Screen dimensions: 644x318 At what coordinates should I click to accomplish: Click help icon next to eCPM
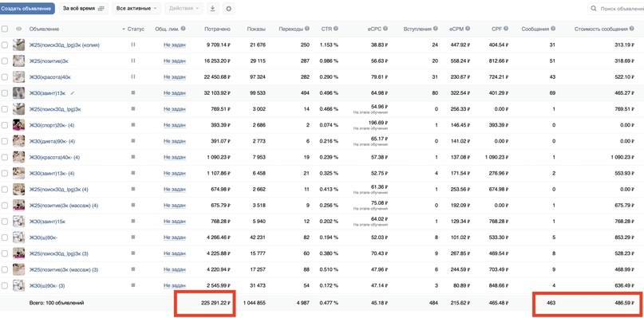468,29
